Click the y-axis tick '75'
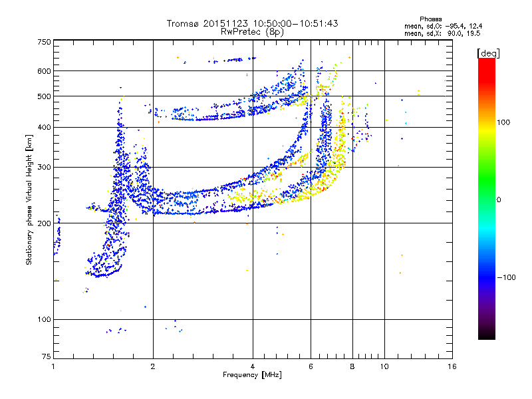This screenshot has width=532, height=399. [x=47, y=356]
